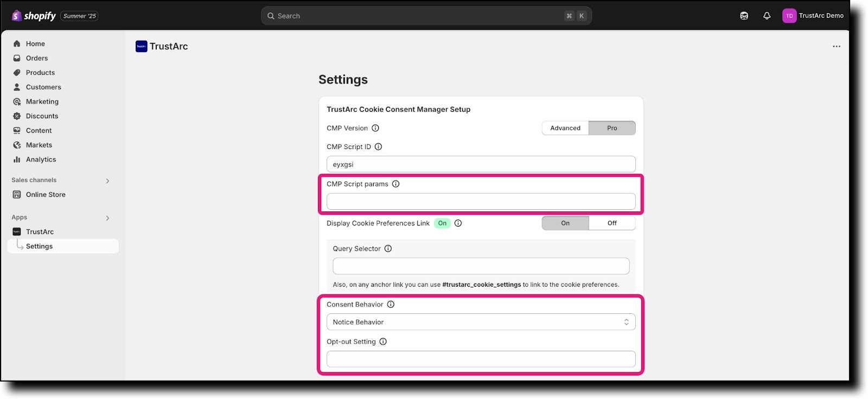Click the Home icon in sidebar
The height and width of the screenshot is (399, 868).
point(17,43)
